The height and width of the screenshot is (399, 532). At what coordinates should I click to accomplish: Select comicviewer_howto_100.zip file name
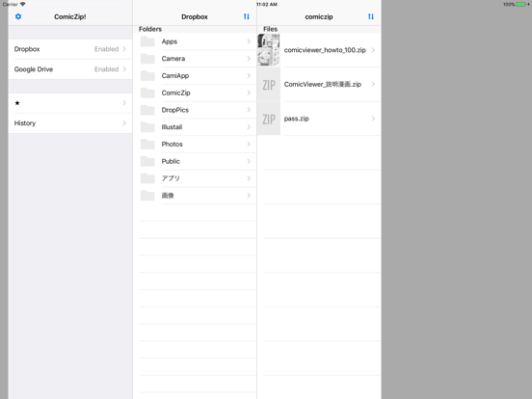[325, 50]
